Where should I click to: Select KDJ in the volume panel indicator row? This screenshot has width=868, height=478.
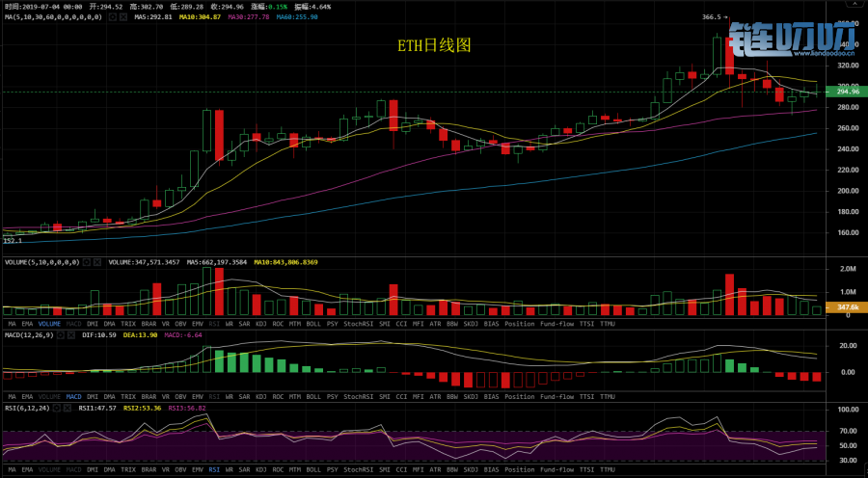(260, 324)
